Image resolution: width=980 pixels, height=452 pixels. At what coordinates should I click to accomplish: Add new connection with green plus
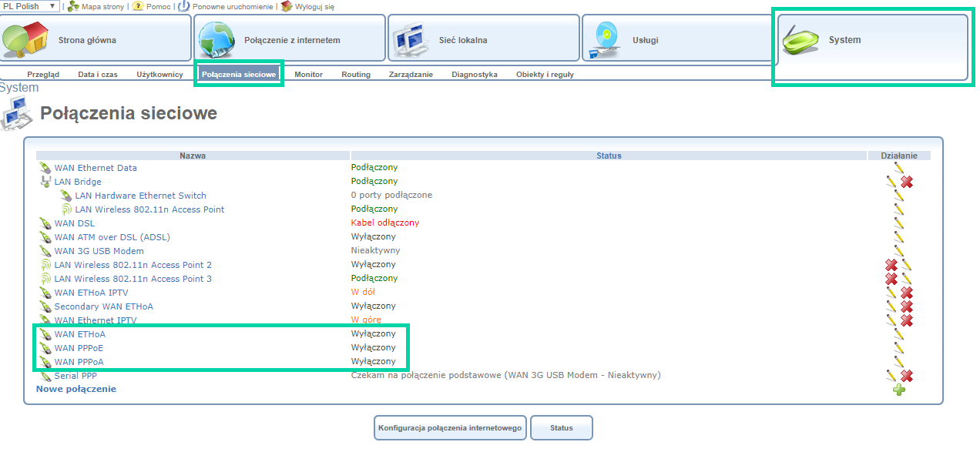point(898,390)
